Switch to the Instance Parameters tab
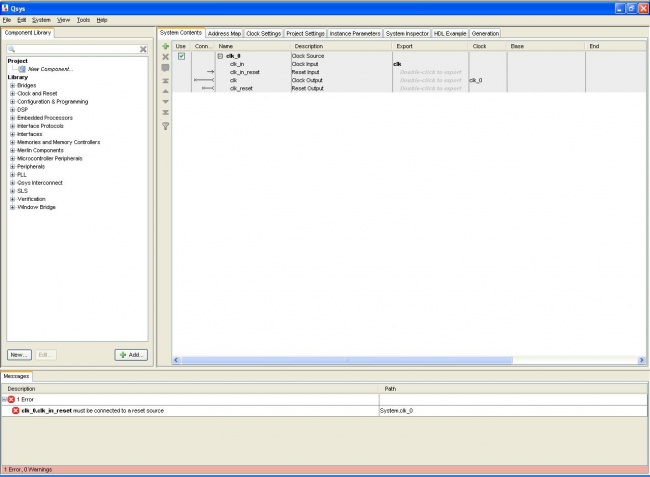The height and width of the screenshot is (477, 650). point(355,34)
